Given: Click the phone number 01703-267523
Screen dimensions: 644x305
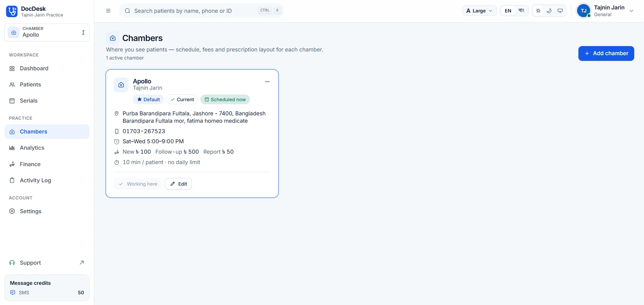Looking at the screenshot, I should coord(144,131).
